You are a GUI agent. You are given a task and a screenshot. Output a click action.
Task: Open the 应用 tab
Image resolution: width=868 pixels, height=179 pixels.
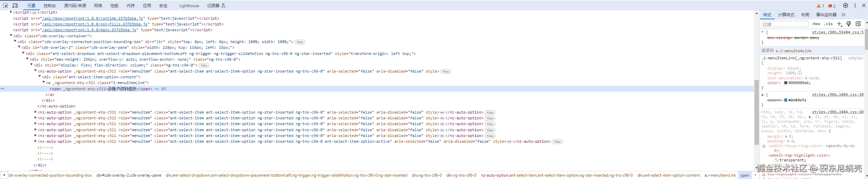point(147,6)
